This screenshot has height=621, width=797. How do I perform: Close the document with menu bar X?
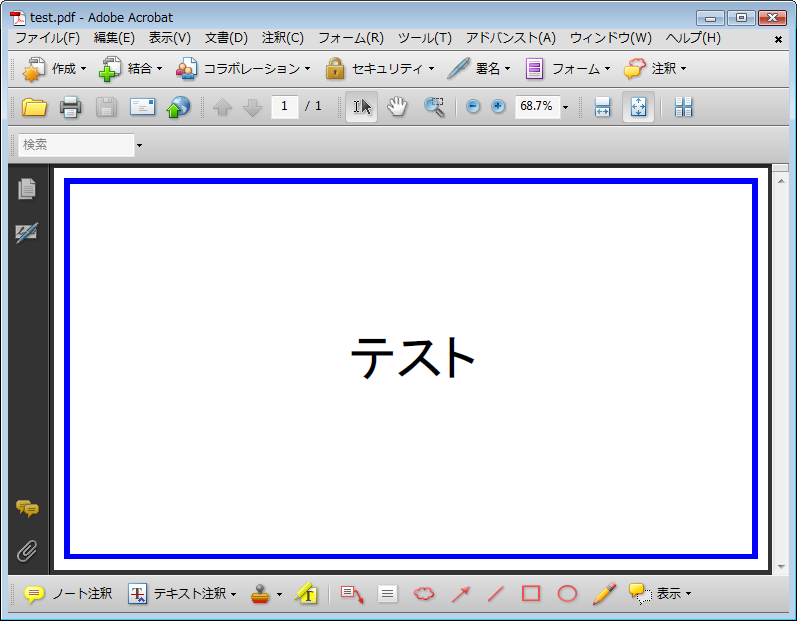pos(778,39)
